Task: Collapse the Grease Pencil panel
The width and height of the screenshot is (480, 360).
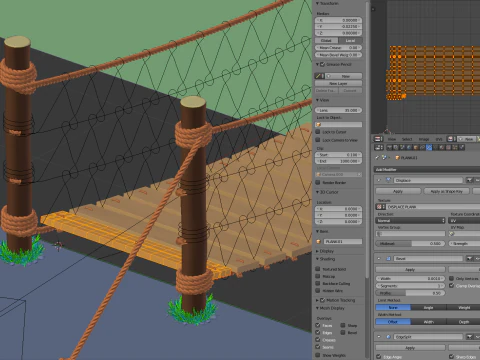Action: 317,64
